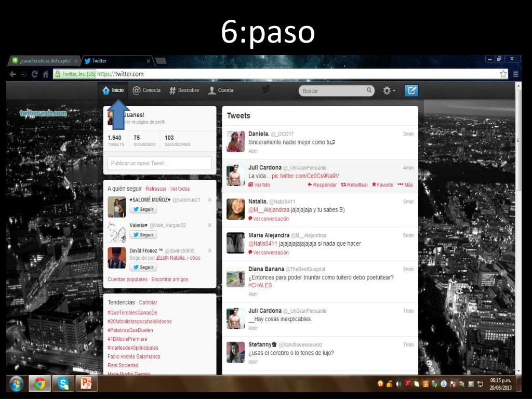This screenshot has width=532, height=399.
Task: Click Retwittear on Juli Cardona's tweet
Action: coord(354,185)
